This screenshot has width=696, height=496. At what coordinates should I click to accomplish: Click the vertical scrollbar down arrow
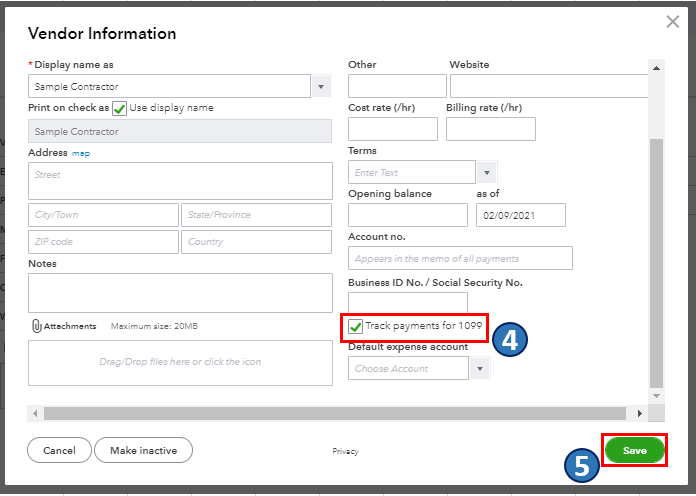[x=656, y=396]
